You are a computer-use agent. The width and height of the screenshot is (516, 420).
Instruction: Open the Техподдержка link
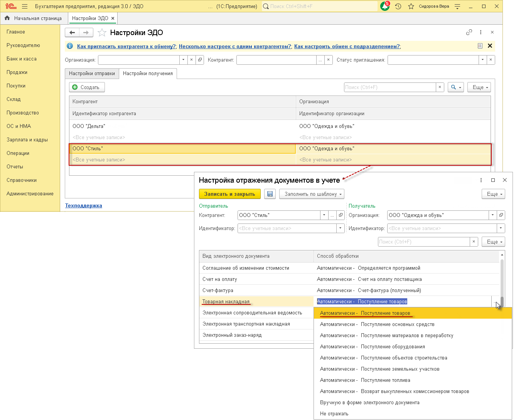[x=84, y=205]
